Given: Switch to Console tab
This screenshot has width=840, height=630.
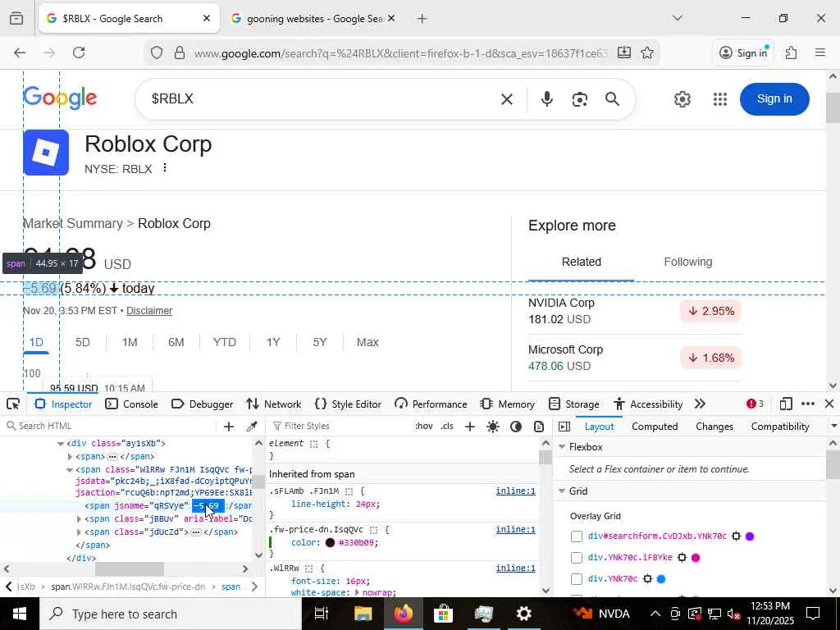Looking at the screenshot, I should [132, 404].
